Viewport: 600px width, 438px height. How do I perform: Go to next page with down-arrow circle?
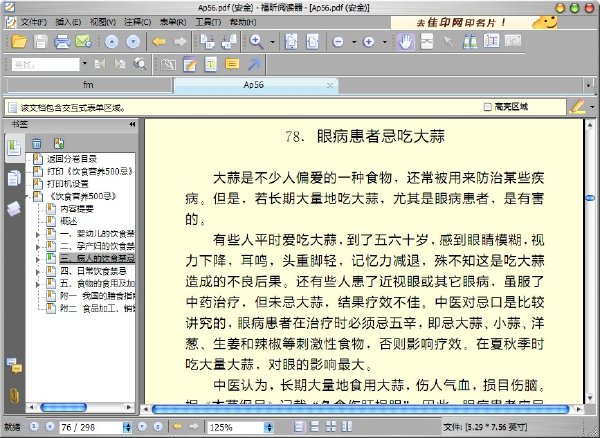133,42
